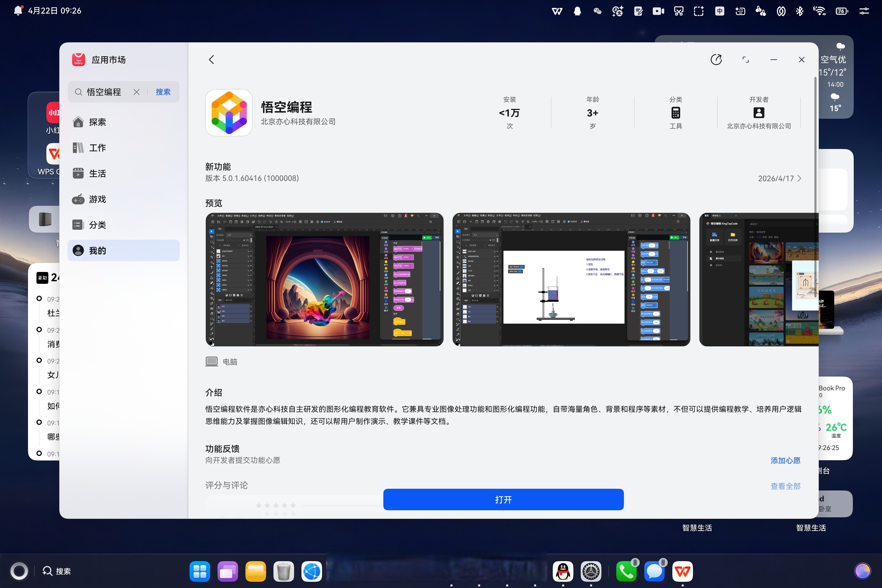Select the 我的 section
The width and height of the screenshot is (882, 588).
point(123,250)
